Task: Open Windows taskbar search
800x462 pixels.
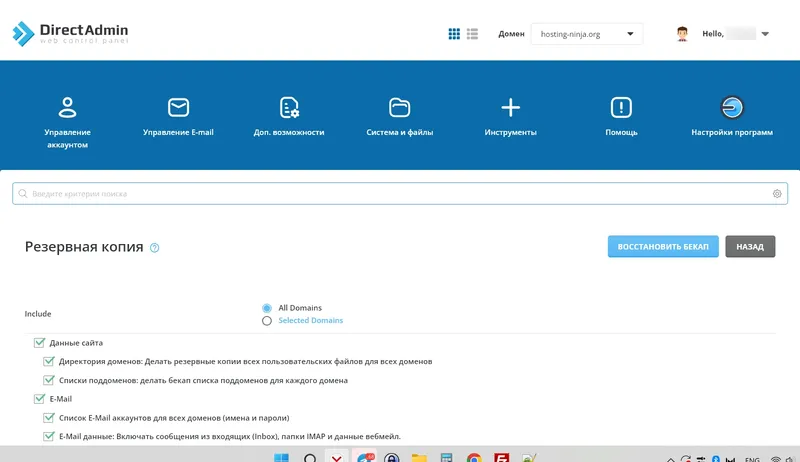Action: tap(310, 458)
